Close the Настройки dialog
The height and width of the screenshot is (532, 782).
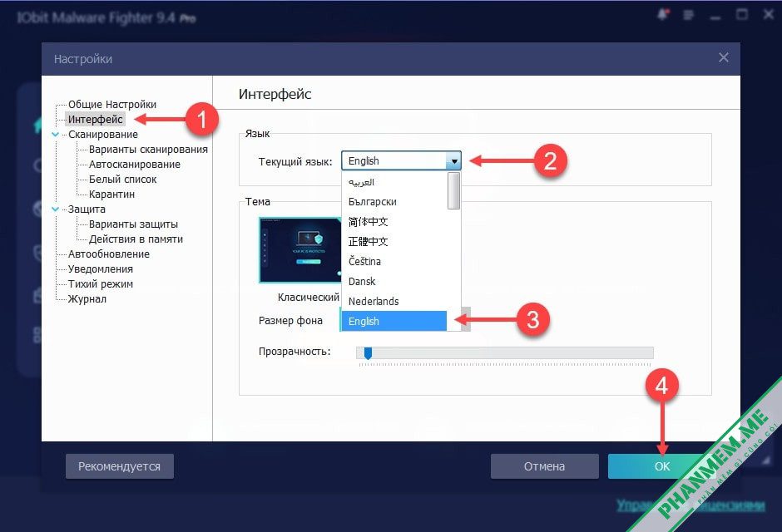pyautogui.click(x=724, y=58)
